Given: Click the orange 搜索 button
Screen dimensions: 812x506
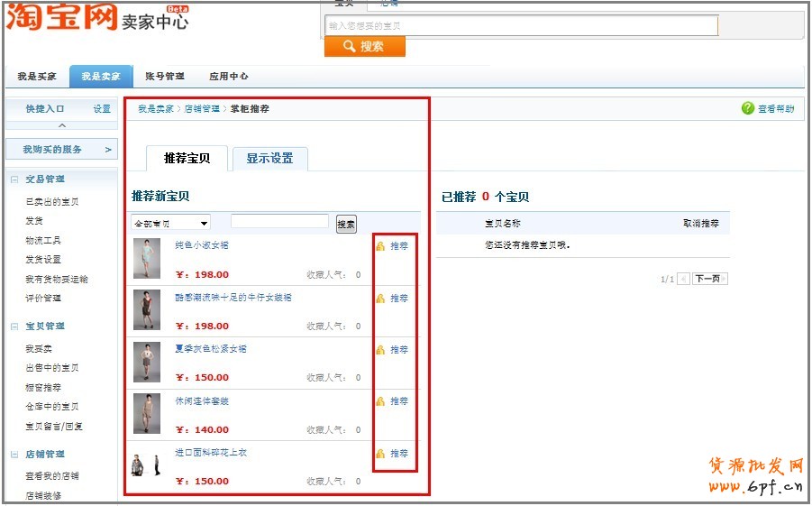Looking at the screenshot, I should click(364, 47).
